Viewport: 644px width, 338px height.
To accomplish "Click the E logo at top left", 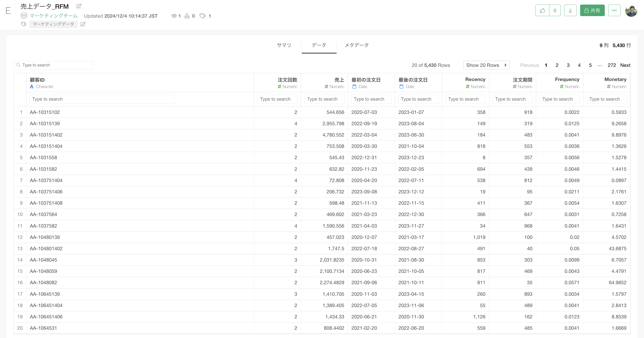I will coord(8,11).
